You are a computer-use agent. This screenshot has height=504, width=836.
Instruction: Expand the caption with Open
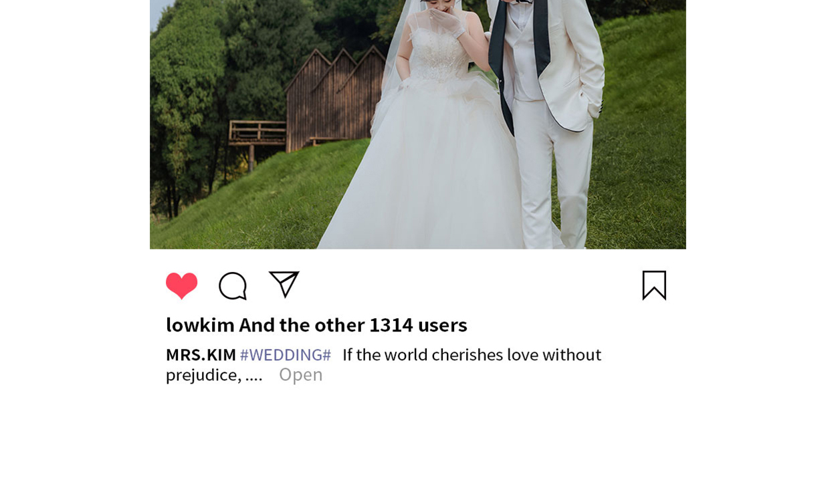[x=301, y=374]
